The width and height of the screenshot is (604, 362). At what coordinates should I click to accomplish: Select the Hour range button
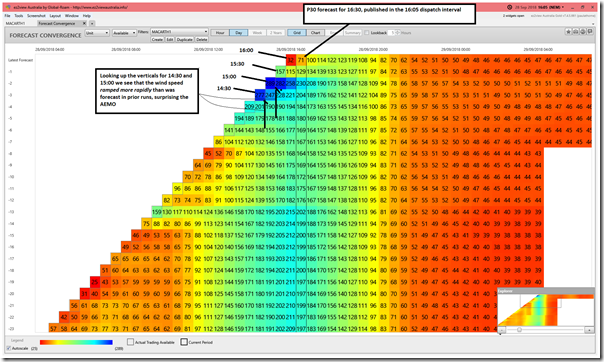click(220, 33)
